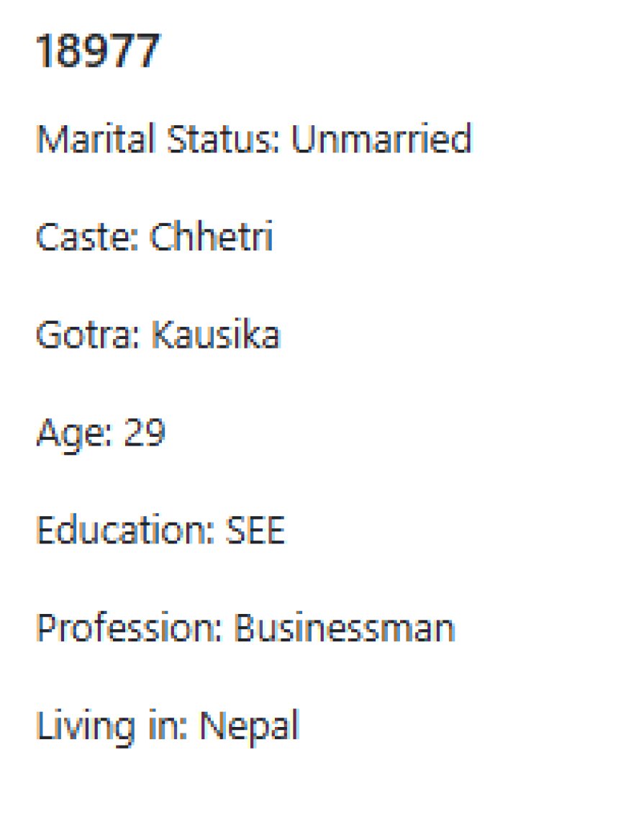
Task: Click the Education label
Action: 125,530
